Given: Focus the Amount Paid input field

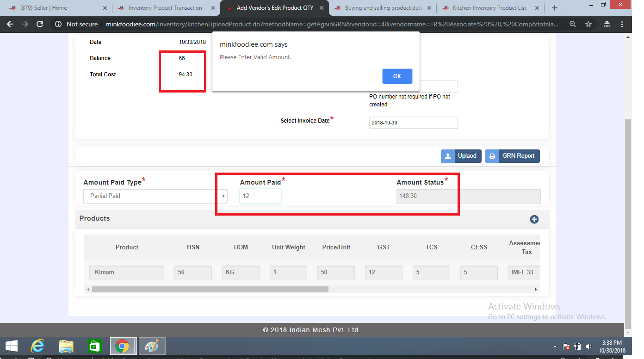Looking at the screenshot, I should coord(260,196).
